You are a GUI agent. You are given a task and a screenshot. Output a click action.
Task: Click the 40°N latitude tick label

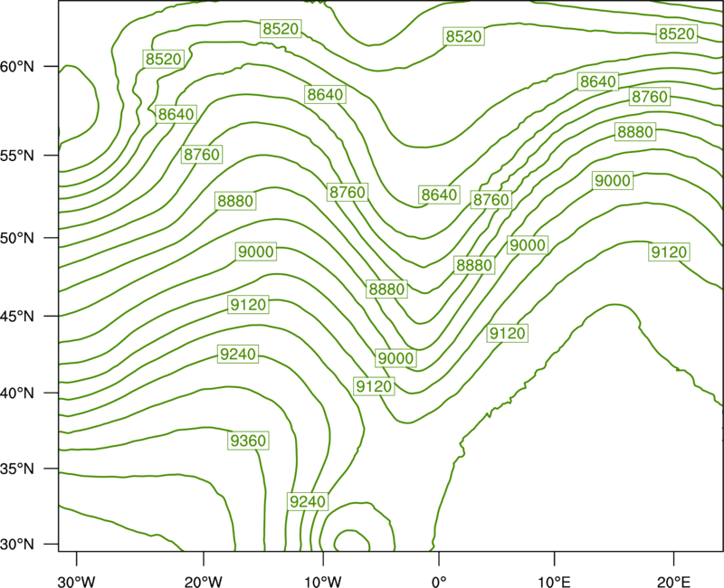tap(17, 394)
